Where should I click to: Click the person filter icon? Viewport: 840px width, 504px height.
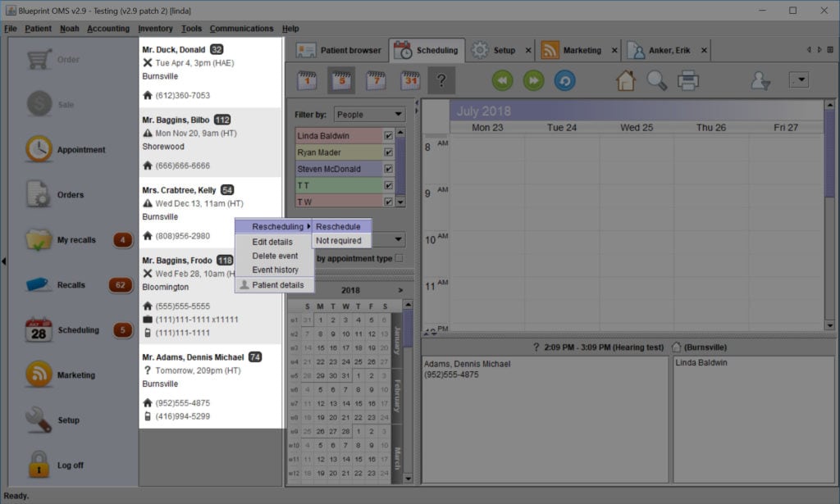(x=760, y=80)
